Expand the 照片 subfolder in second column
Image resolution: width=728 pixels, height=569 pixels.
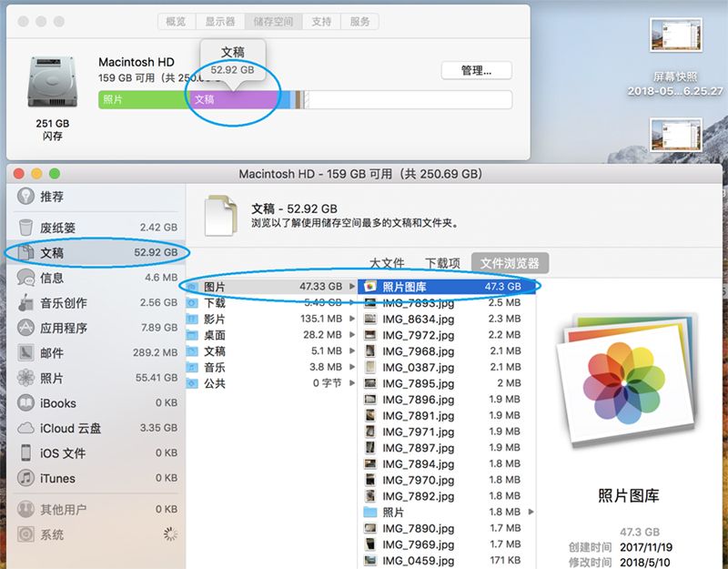coord(531,513)
